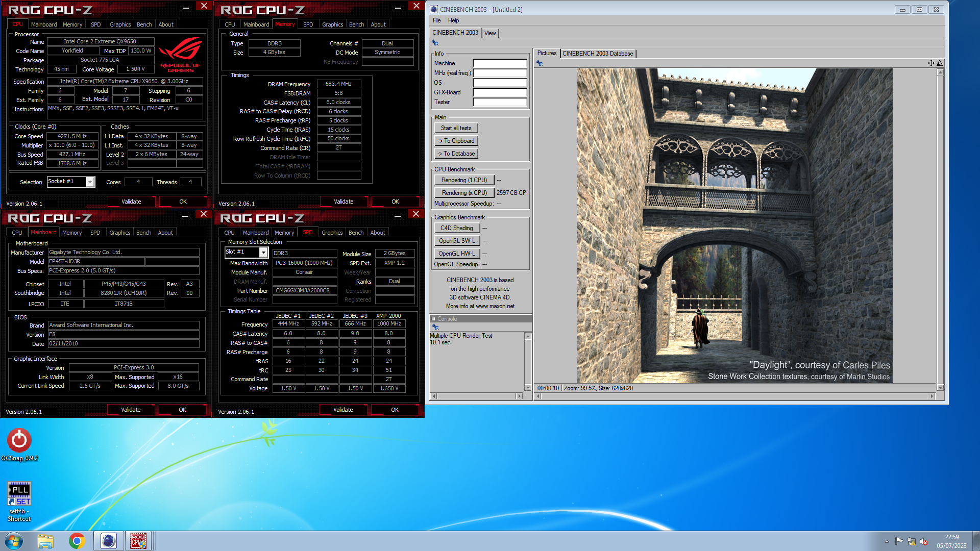
Task: Select the zoom picture triangle icon
Action: click(x=940, y=63)
